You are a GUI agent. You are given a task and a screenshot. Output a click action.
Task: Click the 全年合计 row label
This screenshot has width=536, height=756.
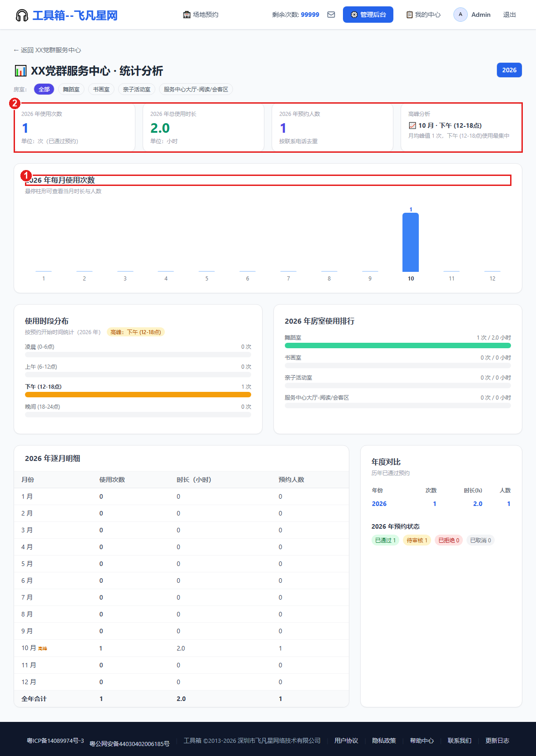[34, 699]
